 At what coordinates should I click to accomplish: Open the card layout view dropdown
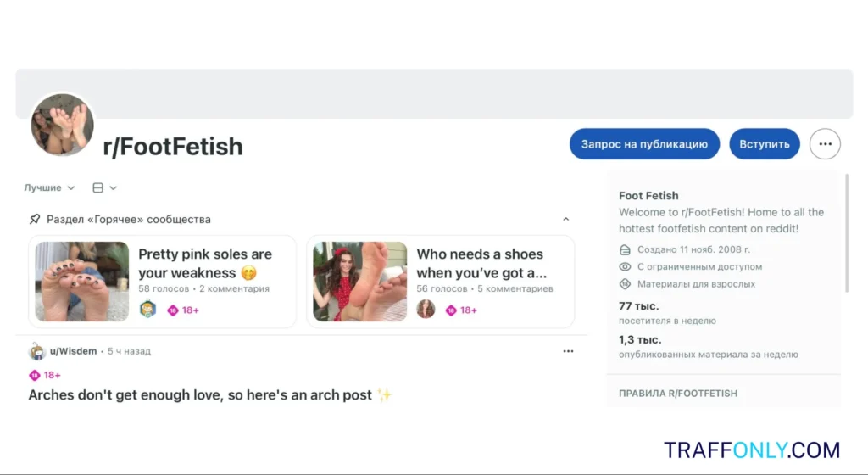[104, 187]
